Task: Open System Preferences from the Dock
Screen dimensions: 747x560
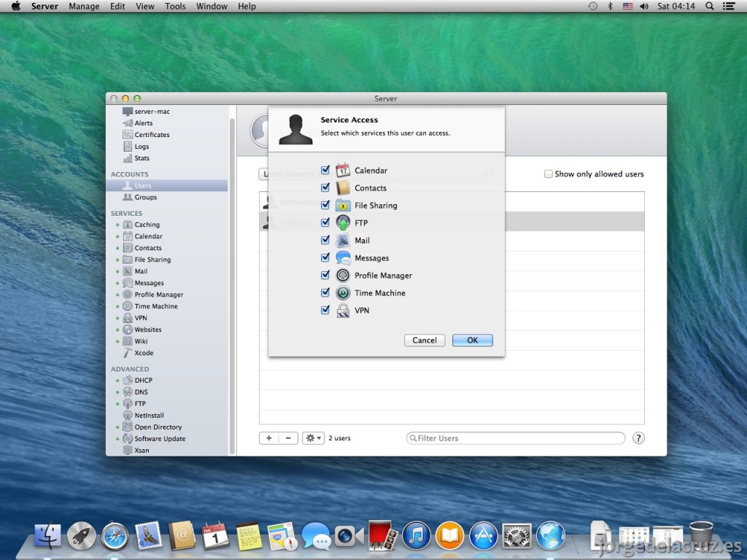Action: (x=517, y=536)
